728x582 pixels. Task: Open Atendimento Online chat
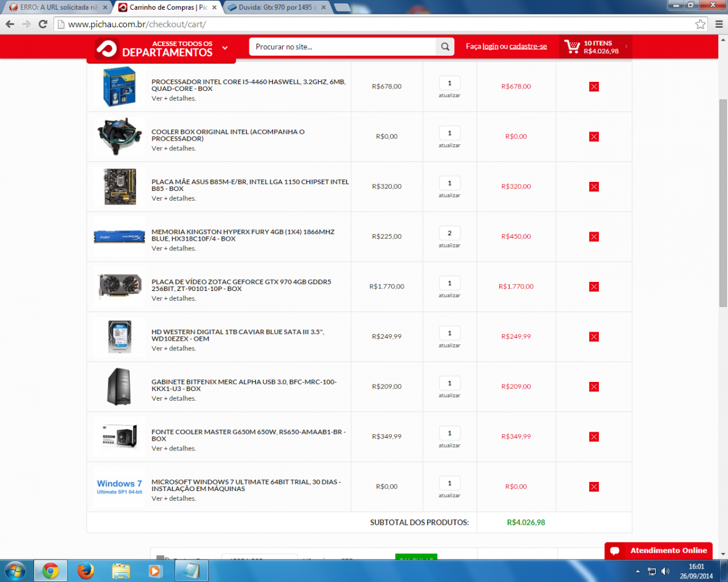(x=658, y=550)
